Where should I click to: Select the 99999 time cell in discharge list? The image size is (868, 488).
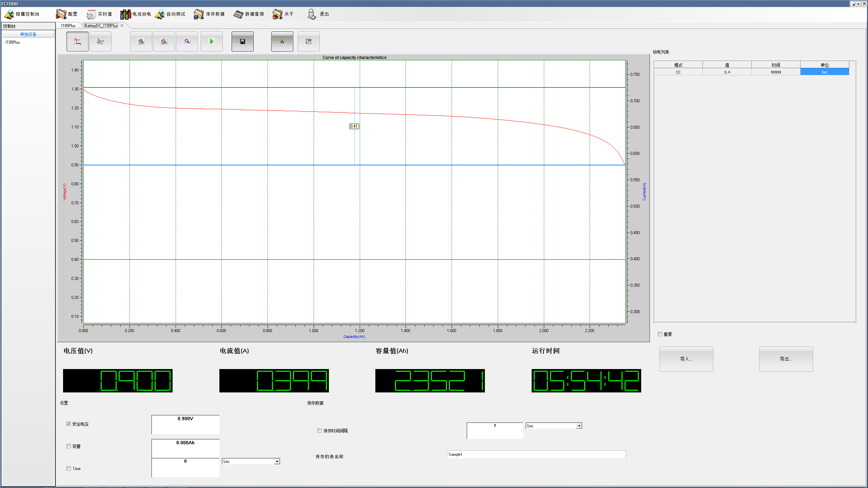pos(776,72)
